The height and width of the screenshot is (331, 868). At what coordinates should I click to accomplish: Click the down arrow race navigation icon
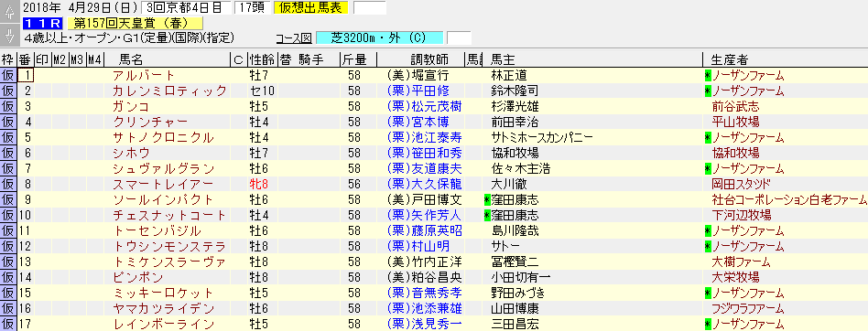coord(8,36)
